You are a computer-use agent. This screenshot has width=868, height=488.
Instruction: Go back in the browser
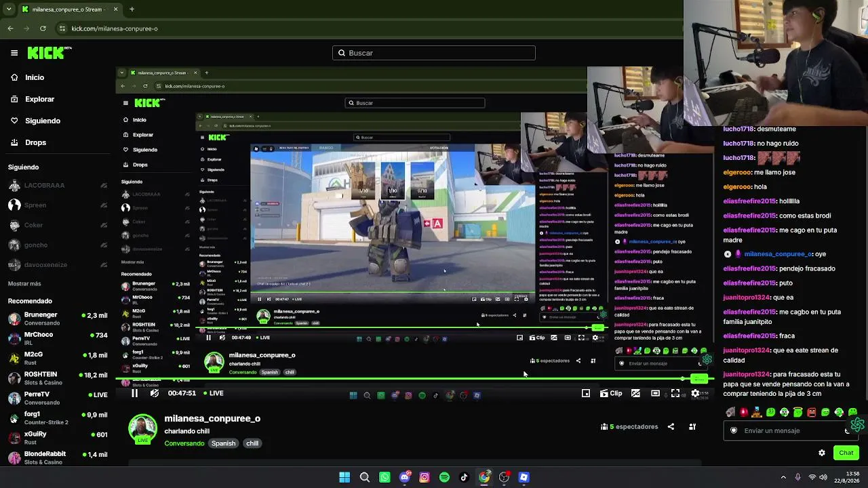click(10, 28)
